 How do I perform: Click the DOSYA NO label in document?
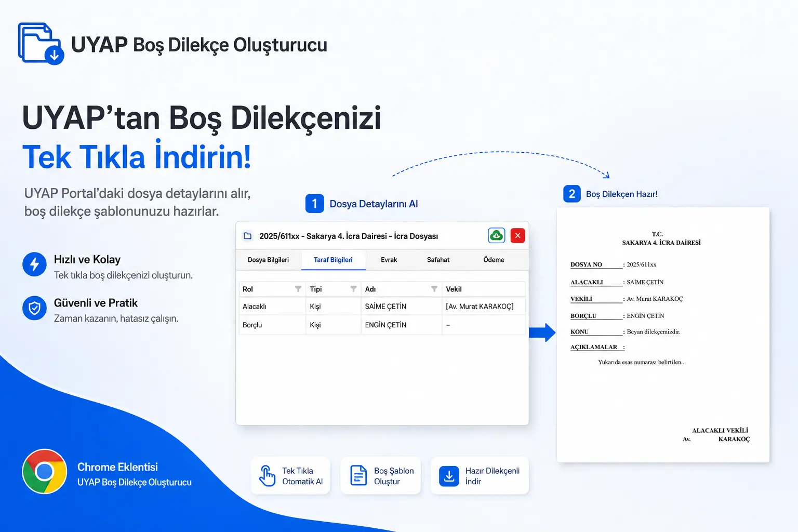[x=586, y=264]
